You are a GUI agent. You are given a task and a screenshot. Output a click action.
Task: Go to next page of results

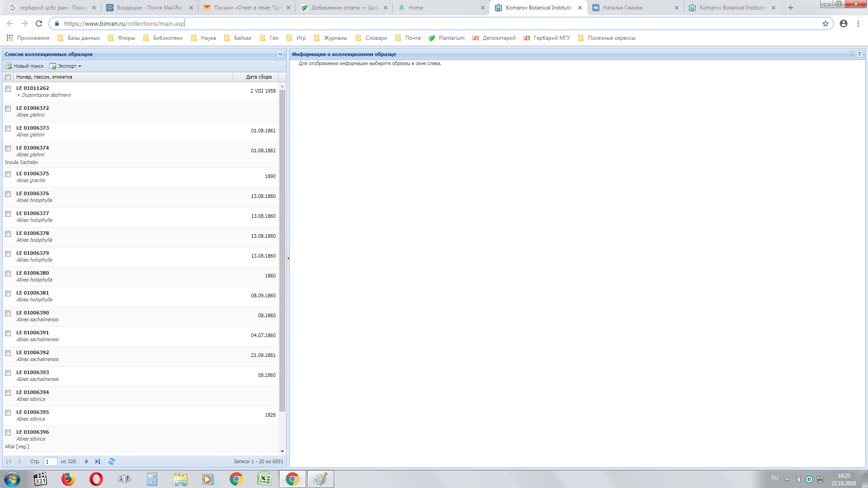(x=87, y=461)
